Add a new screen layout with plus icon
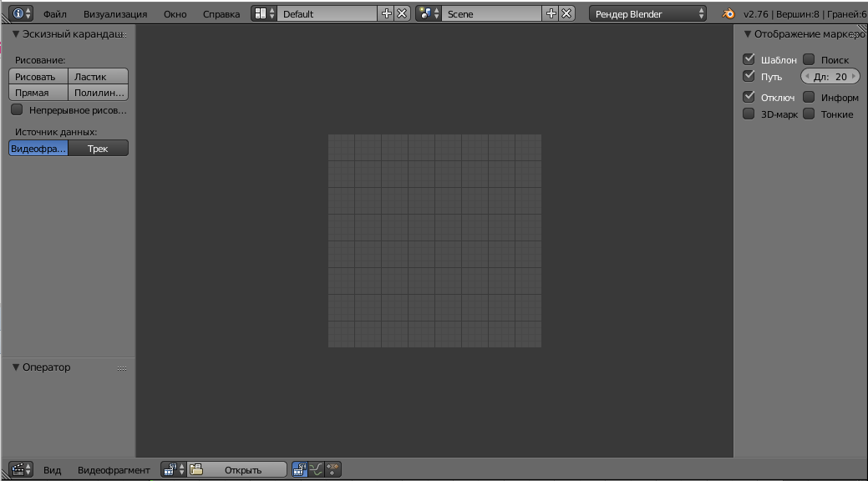The height and width of the screenshot is (481, 868). point(387,14)
